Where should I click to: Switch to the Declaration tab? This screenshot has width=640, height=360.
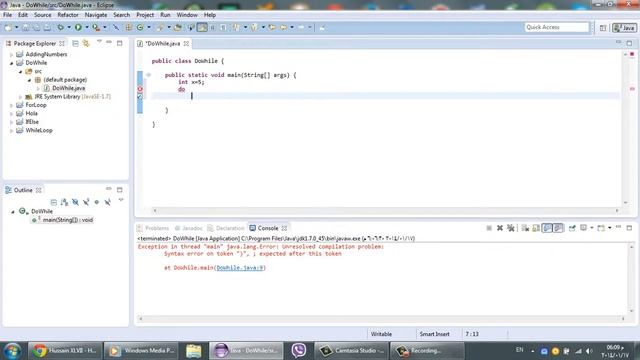click(226, 228)
